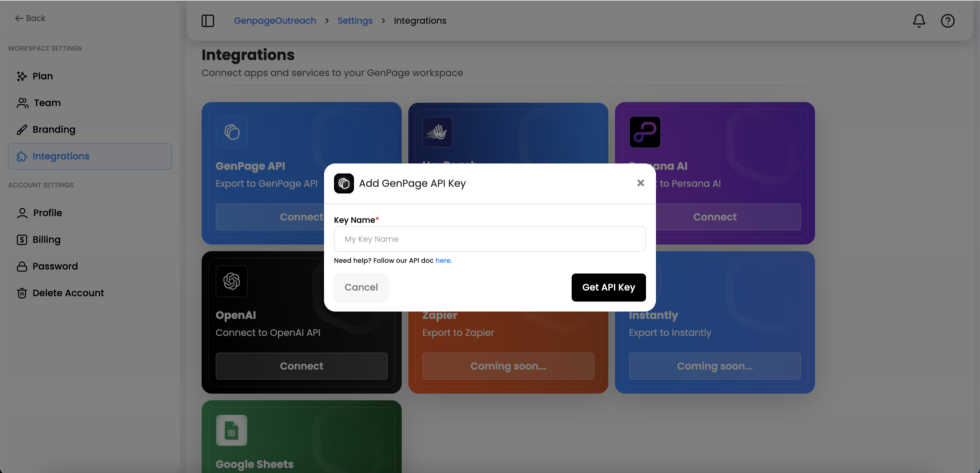Click the Integrations breadcrumb text
The image size is (980, 473).
click(x=420, y=21)
